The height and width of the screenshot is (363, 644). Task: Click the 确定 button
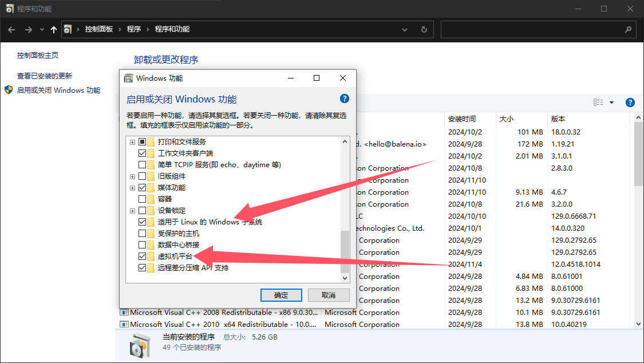coord(281,295)
